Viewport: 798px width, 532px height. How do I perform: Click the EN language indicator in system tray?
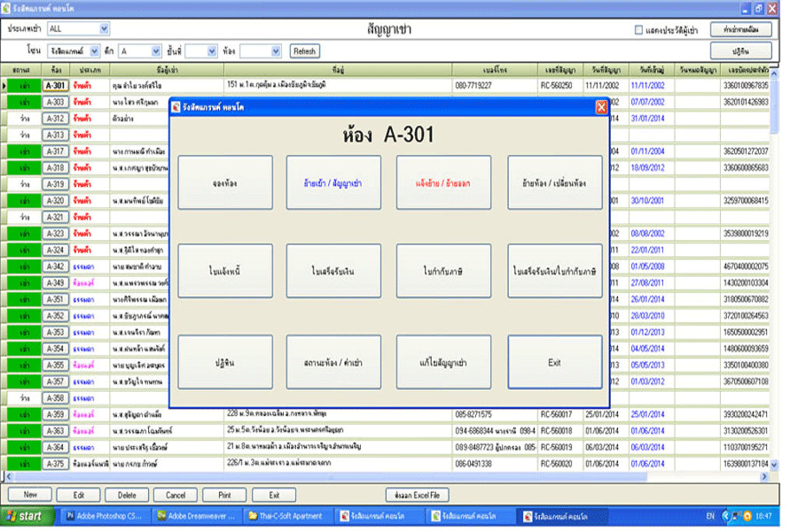[x=709, y=515]
